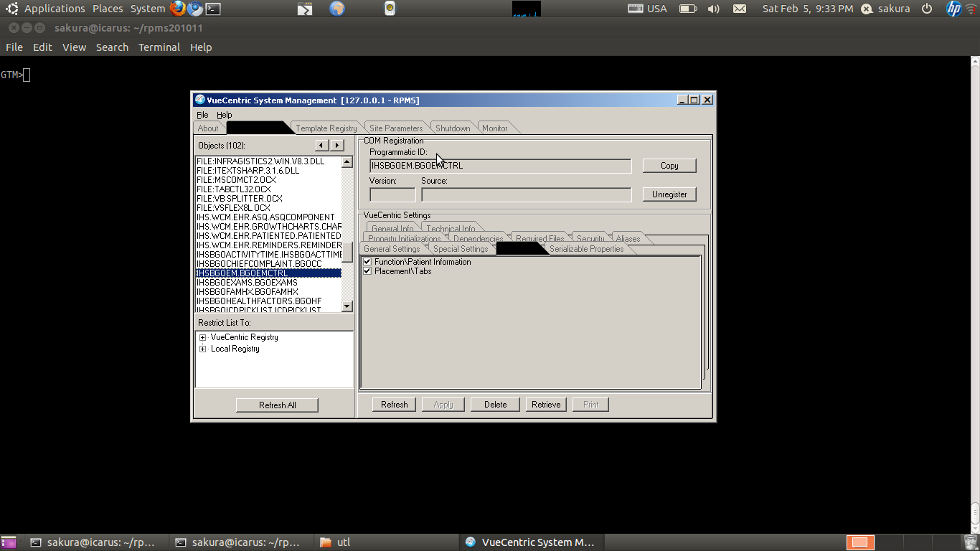Open the Required Files tab
980x551 pixels.
(540, 239)
